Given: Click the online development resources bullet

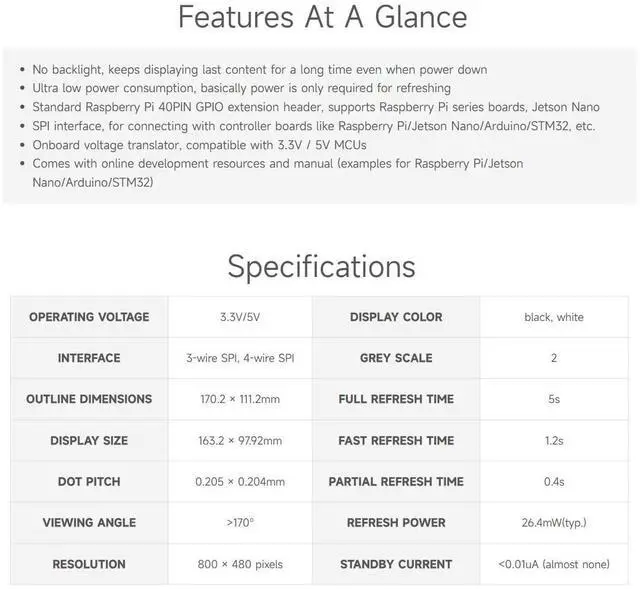Looking at the screenshot, I should [277, 163].
